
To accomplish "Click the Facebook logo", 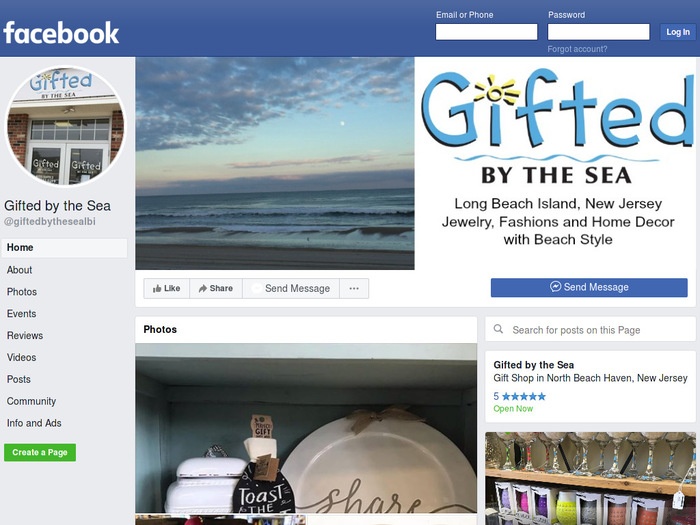I will coord(61,33).
